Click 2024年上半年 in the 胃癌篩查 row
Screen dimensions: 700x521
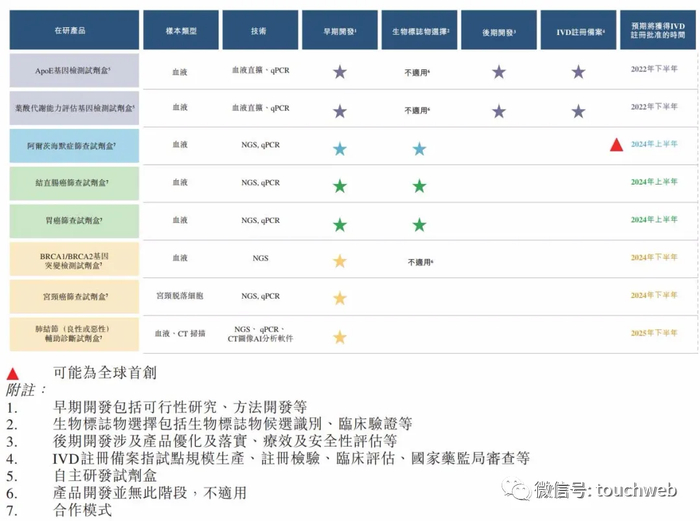tap(654, 219)
